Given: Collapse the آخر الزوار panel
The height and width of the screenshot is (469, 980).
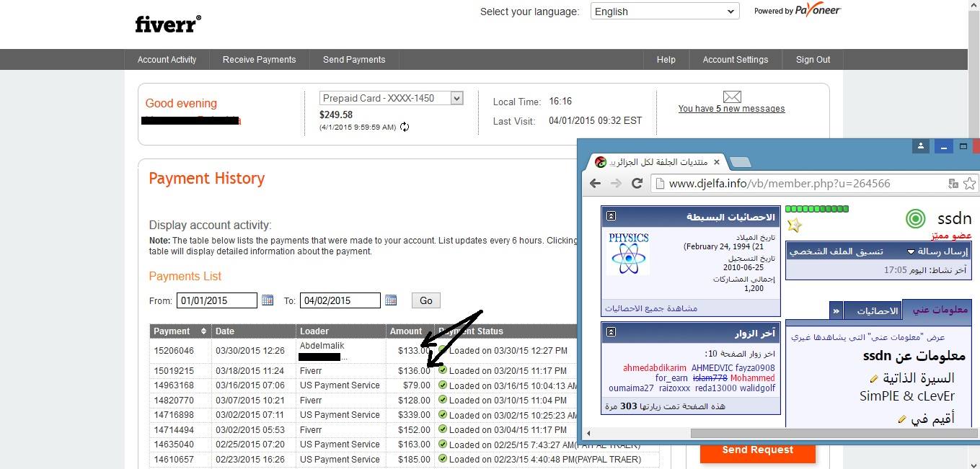Looking at the screenshot, I should [611, 331].
